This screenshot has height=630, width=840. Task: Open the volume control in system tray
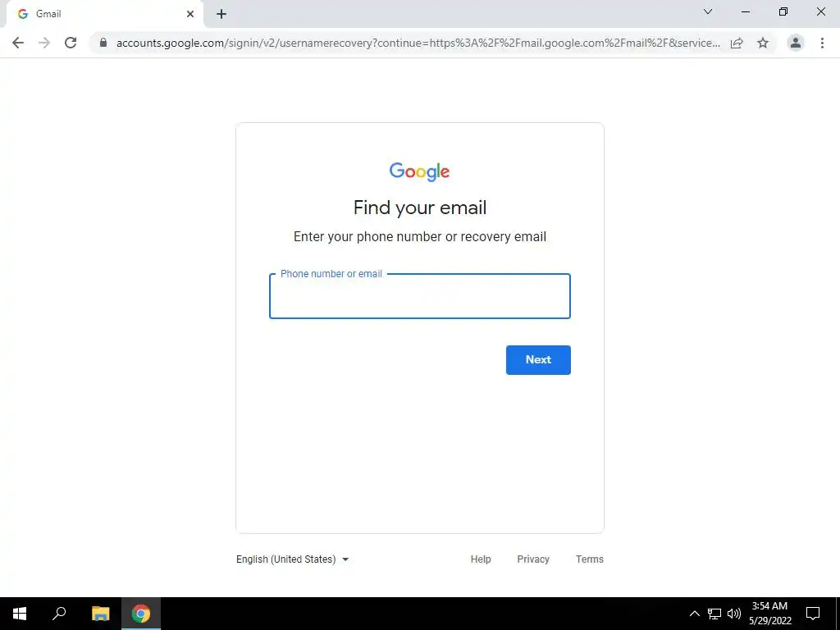click(734, 614)
